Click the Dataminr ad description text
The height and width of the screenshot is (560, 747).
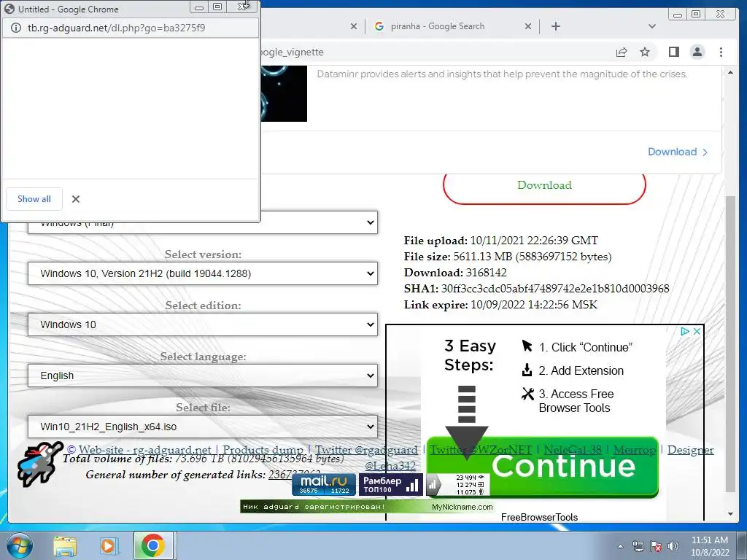coord(502,74)
